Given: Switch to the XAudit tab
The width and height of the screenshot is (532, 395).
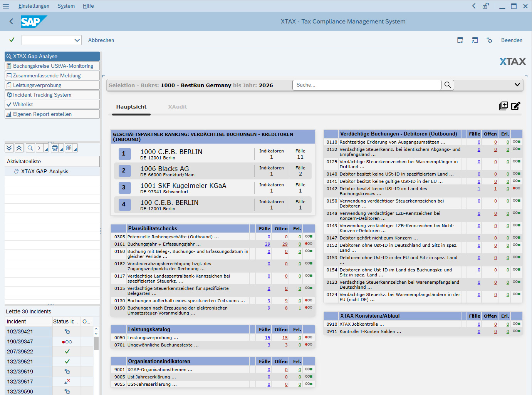Looking at the screenshot, I should [178, 107].
